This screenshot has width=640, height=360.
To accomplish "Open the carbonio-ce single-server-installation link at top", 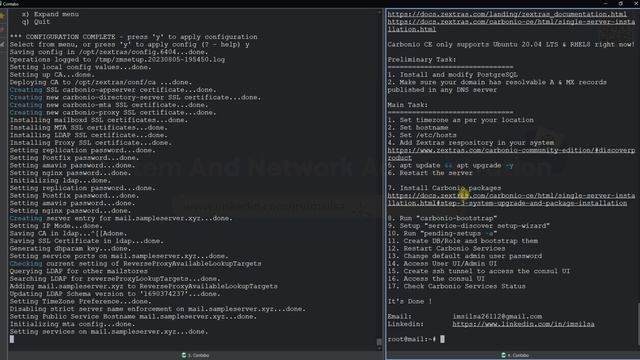I will [511, 25].
